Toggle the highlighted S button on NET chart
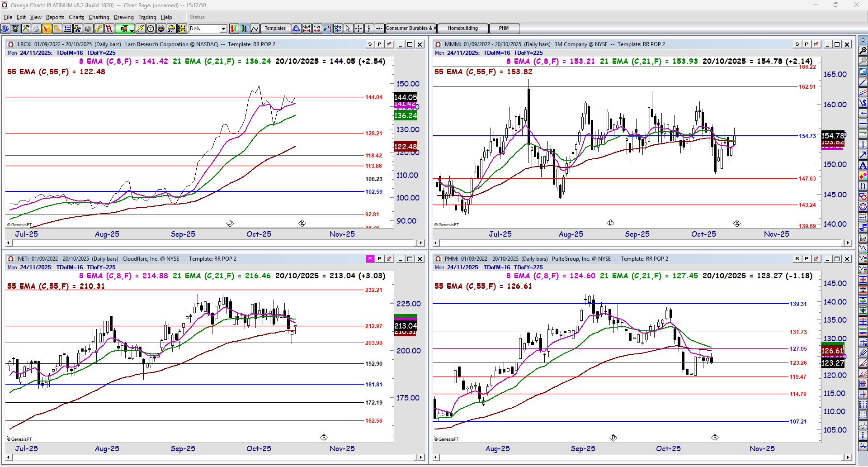The width and height of the screenshot is (868, 467). pos(370,259)
